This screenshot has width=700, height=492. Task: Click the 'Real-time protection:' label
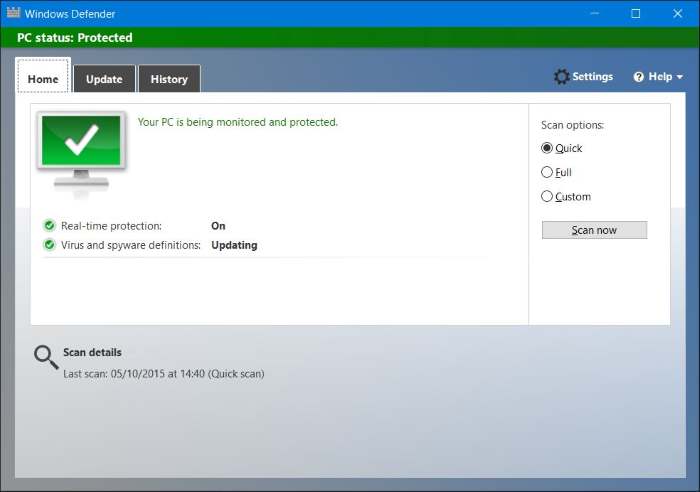pyautogui.click(x=111, y=226)
